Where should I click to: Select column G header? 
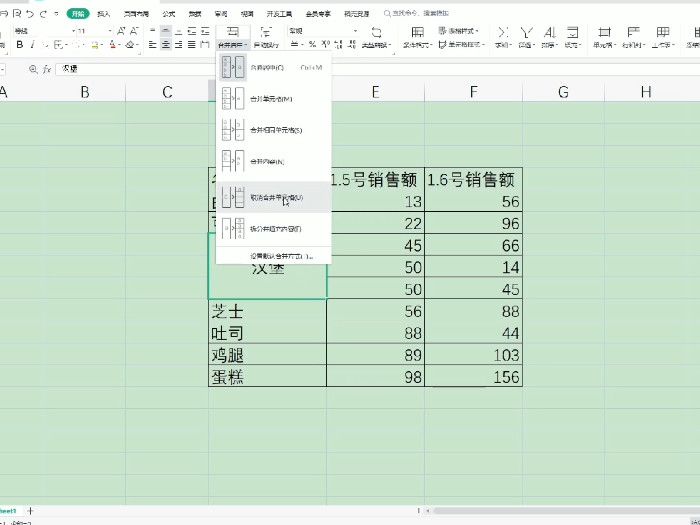point(563,92)
